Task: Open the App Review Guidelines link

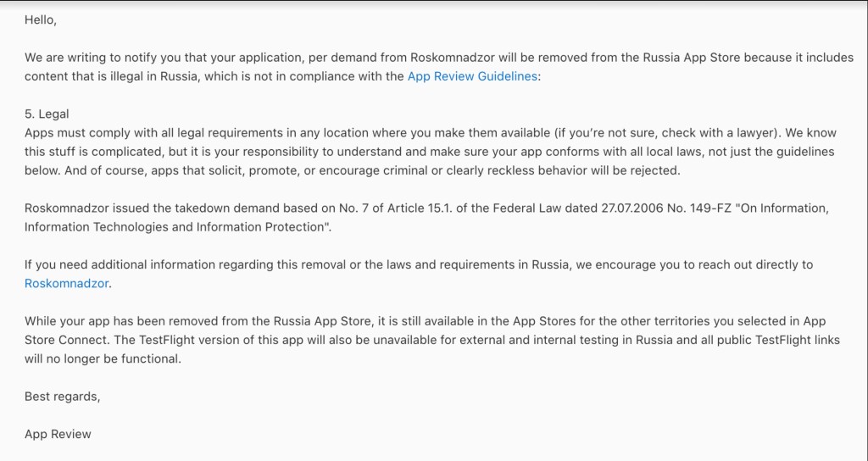Action: [x=471, y=75]
